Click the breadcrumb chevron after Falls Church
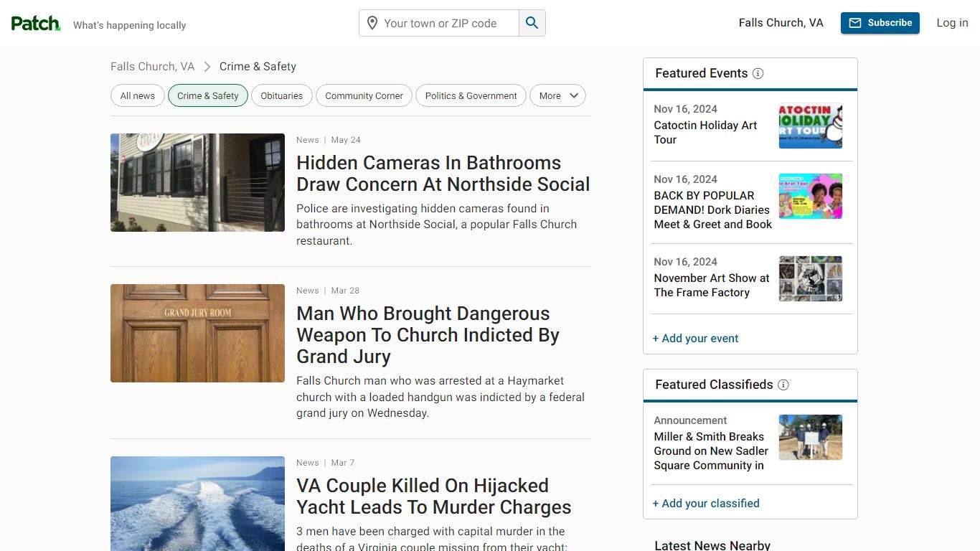The image size is (980, 551). pyautogui.click(x=207, y=67)
